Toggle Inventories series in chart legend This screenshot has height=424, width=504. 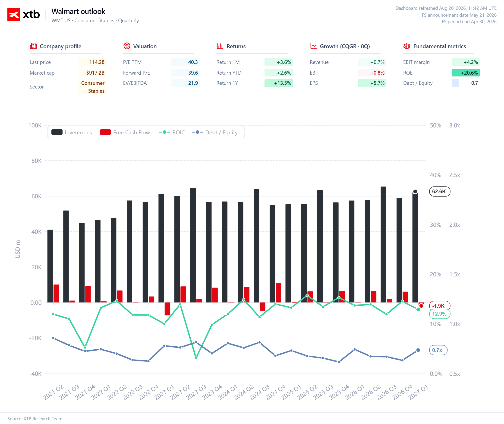click(72, 133)
